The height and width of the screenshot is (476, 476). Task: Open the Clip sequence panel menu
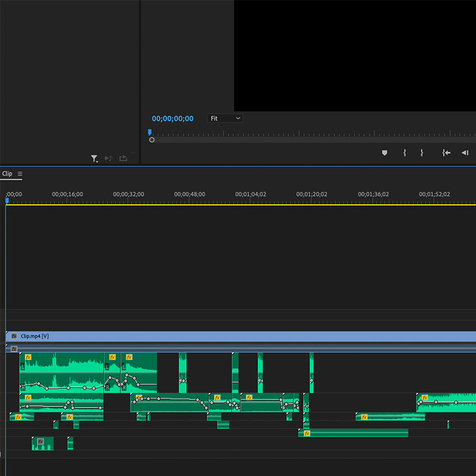coord(20,174)
